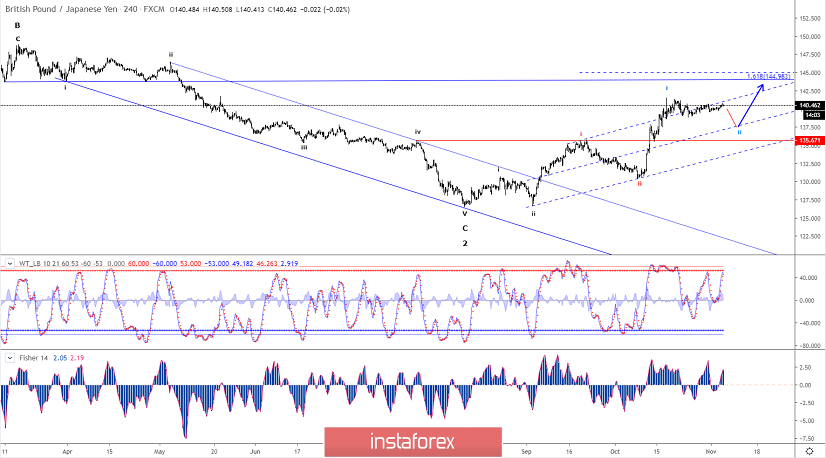Click the low value L140.413
826x458 pixels.
tap(249, 9)
